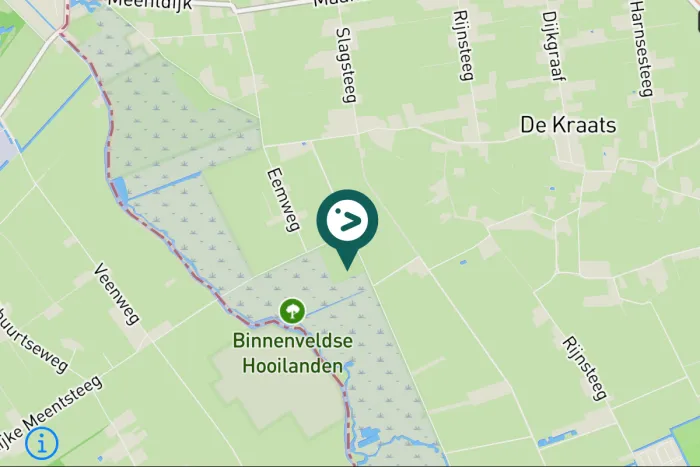Select the Harnsesteeg road label
The width and height of the screenshot is (700, 467).
coord(642,48)
